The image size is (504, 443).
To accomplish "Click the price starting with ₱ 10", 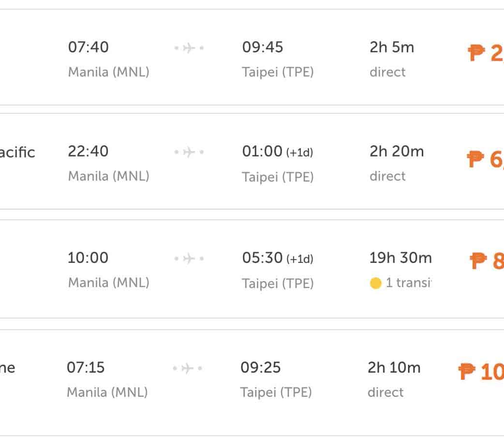I will [481, 372].
